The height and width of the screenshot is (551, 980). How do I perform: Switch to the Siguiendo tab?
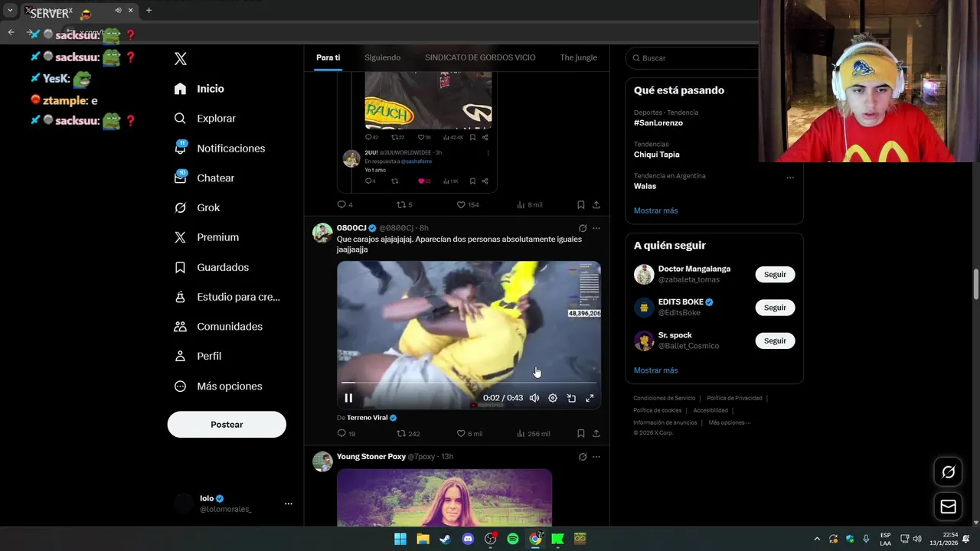(382, 57)
